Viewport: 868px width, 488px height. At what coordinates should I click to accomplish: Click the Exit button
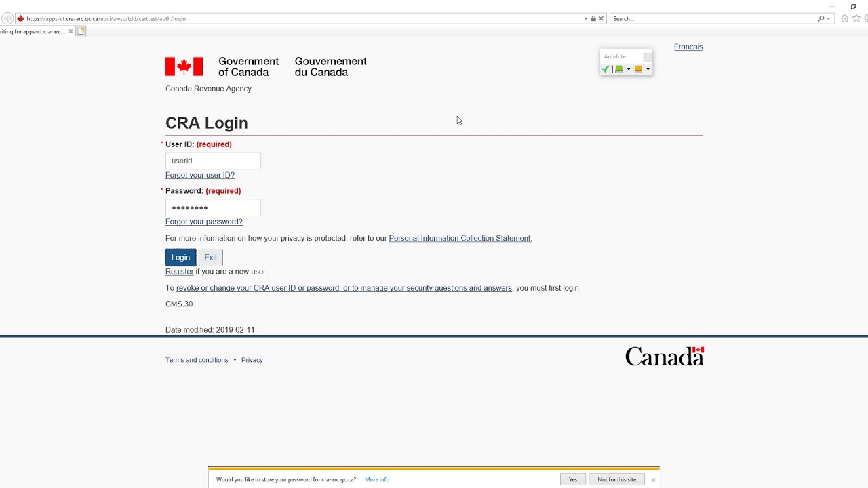(x=211, y=258)
